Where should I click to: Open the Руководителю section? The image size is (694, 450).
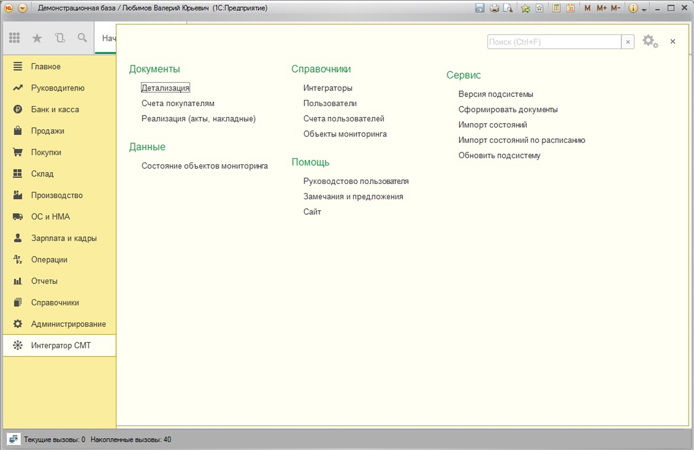pos(59,88)
